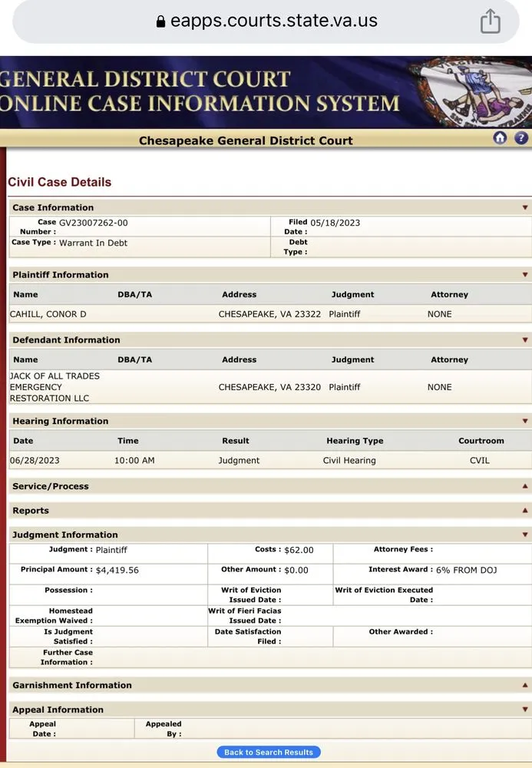Click the Home icon in court header
The height and width of the screenshot is (768, 532).
(x=500, y=138)
